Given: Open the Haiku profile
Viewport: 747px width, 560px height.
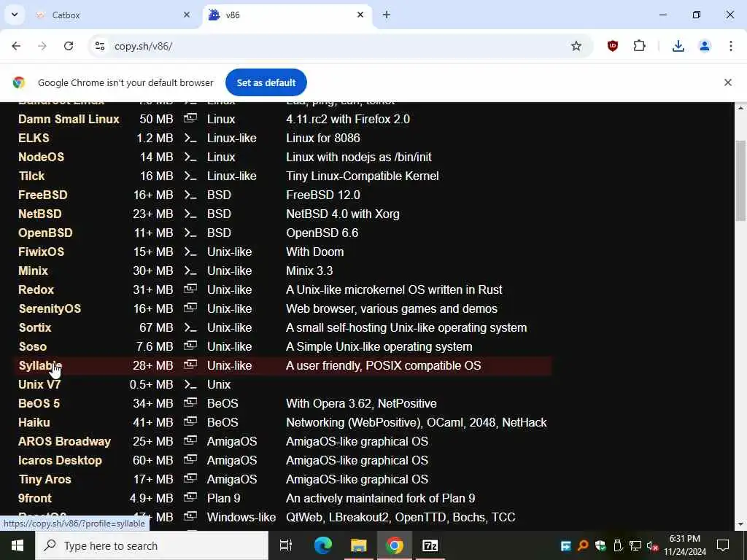Looking at the screenshot, I should click(34, 423).
